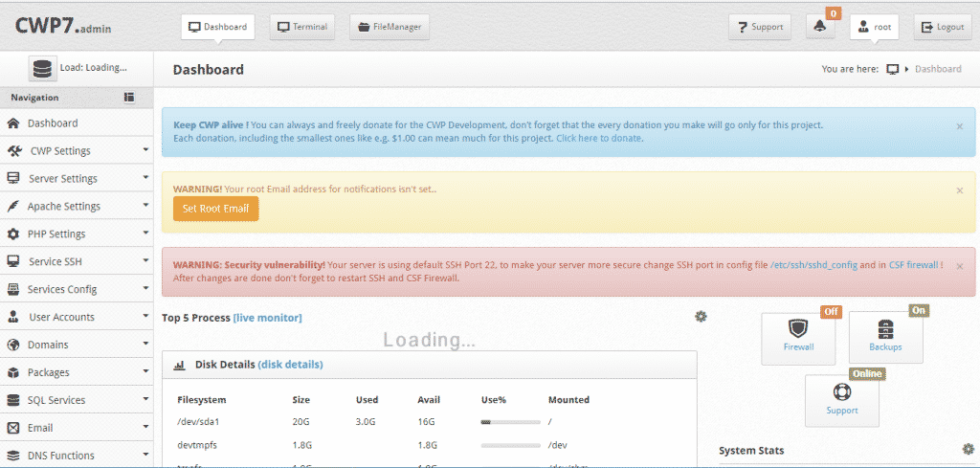Open the Backups status tile
Screen dimensions: 980x468
pos(885,337)
